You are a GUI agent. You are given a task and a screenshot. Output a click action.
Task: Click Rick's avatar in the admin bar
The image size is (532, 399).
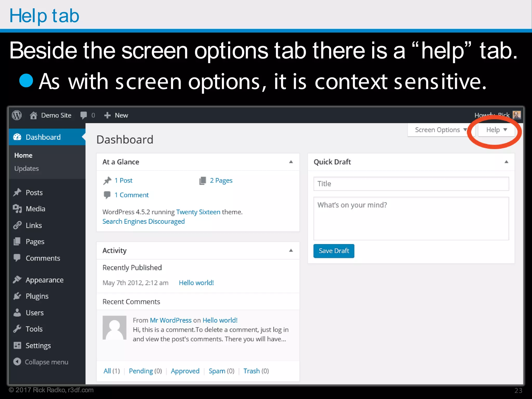tap(516, 115)
